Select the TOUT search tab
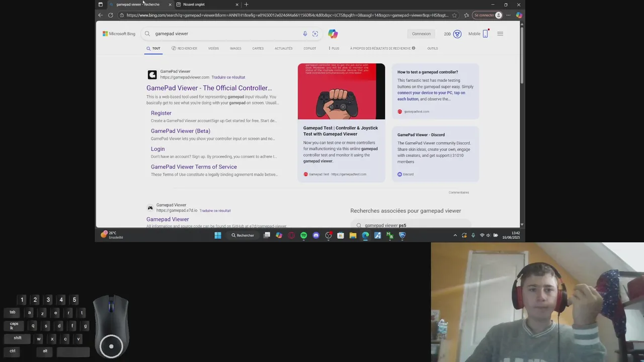644x362 pixels. (x=153, y=48)
